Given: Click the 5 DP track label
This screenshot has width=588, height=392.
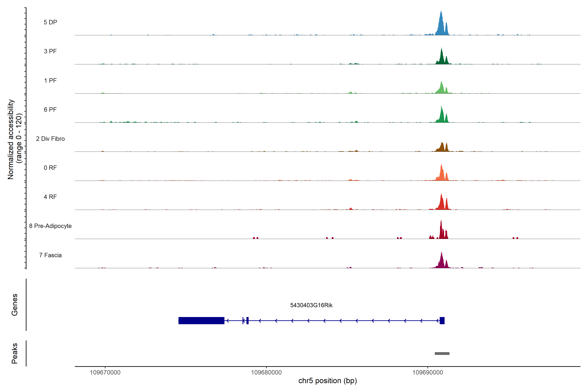Looking at the screenshot, I should [x=50, y=22].
